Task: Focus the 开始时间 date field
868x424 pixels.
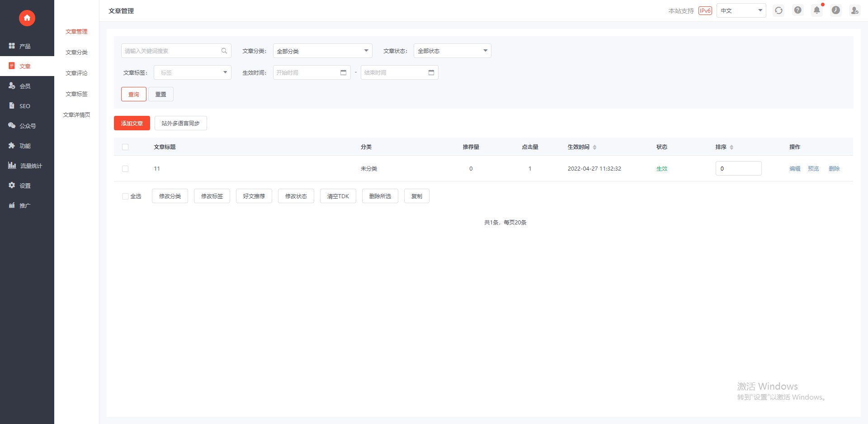Action: coord(312,72)
